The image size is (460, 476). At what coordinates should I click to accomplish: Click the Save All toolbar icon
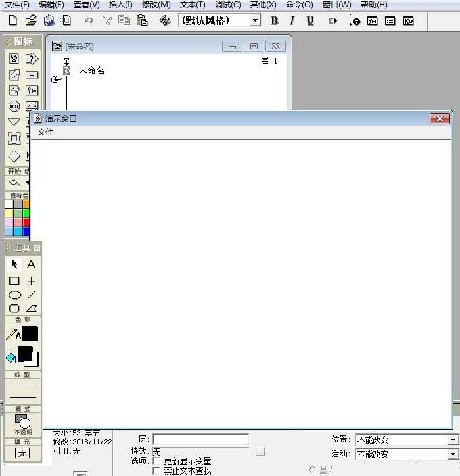49,20
